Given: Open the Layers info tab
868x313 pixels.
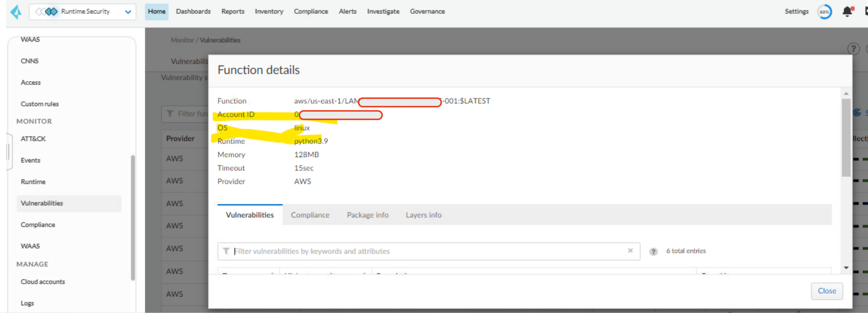Looking at the screenshot, I should click(423, 215).
